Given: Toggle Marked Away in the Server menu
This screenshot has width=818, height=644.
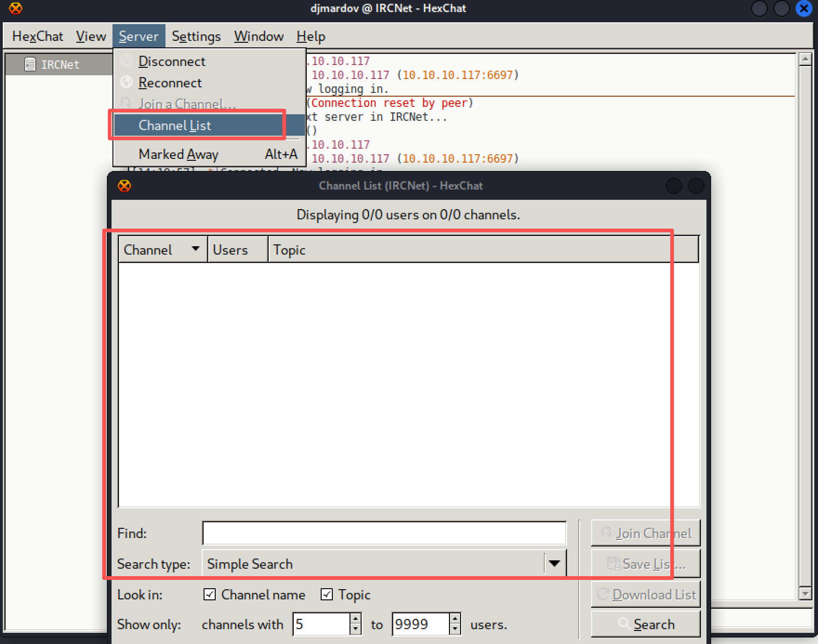Looking at the screenshot, I should point(209,154).
